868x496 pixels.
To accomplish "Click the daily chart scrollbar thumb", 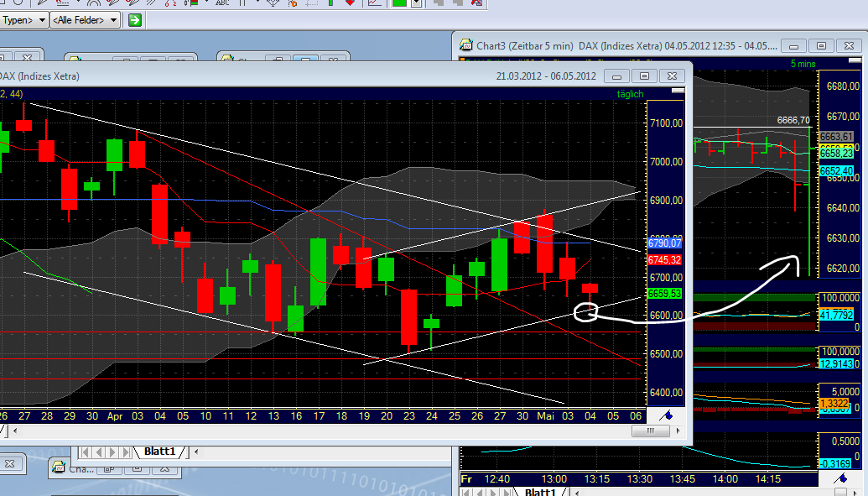I will 651,431.
